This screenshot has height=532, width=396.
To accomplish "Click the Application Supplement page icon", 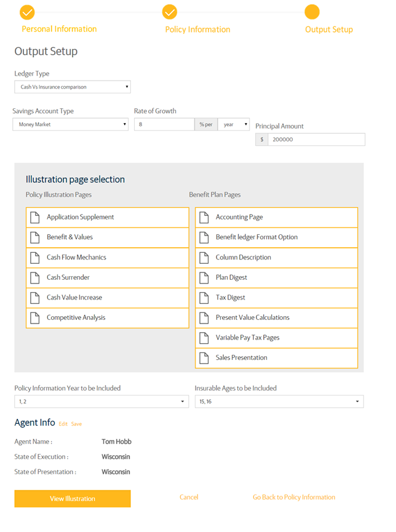I will click(36, 217).
